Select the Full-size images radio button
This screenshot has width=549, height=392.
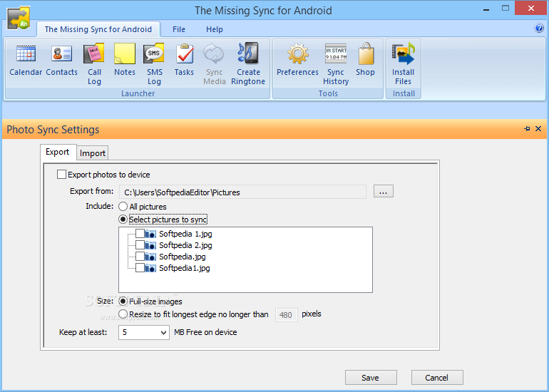[123, 301]
